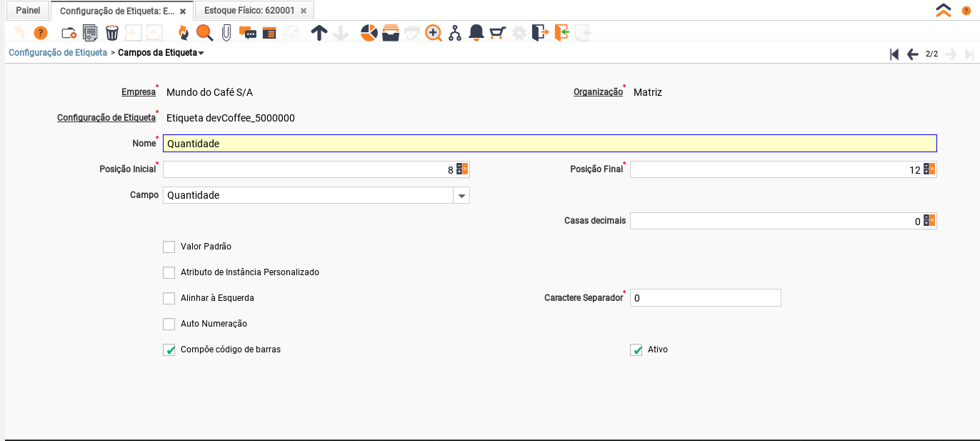
Task: Open Active Workflows hierarchy icon
Action: 455,33
